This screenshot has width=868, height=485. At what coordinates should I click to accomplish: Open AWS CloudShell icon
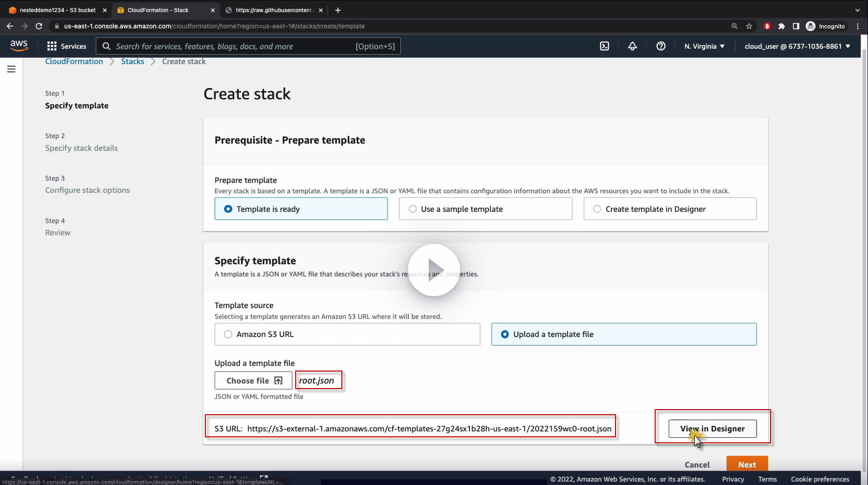604,46
